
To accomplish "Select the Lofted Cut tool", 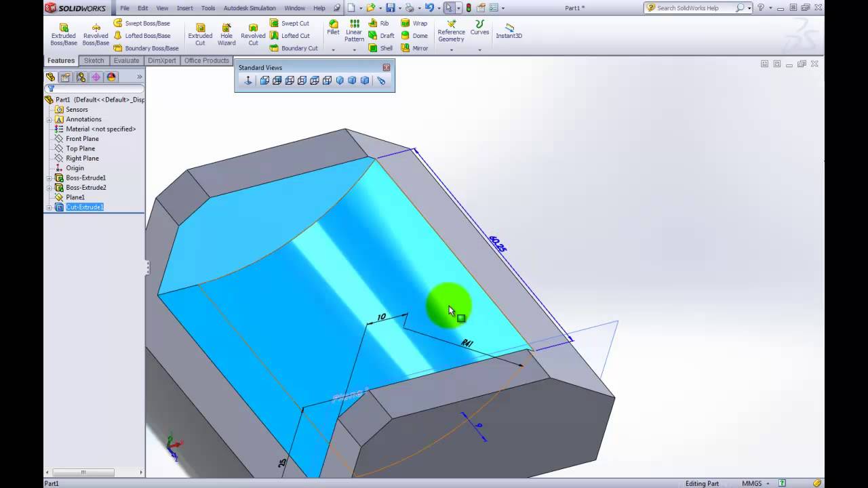I will point(290,36).
